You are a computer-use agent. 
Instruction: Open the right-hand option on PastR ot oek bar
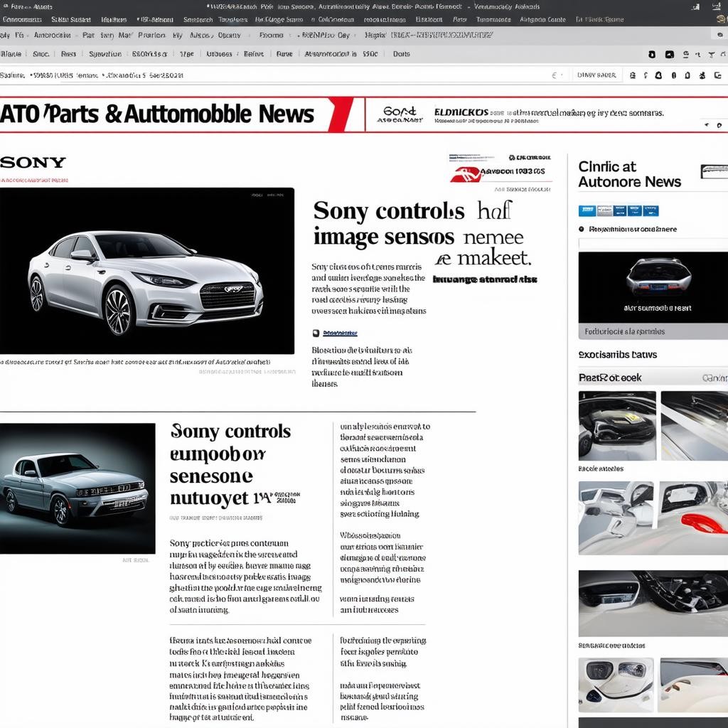click(714, 378)
